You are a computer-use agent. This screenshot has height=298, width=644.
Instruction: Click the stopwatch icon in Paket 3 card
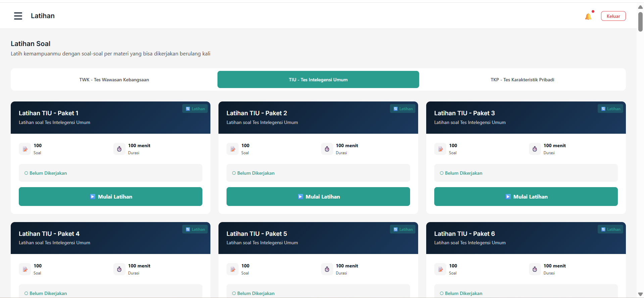pyautogui.click(x=535, y=149)
